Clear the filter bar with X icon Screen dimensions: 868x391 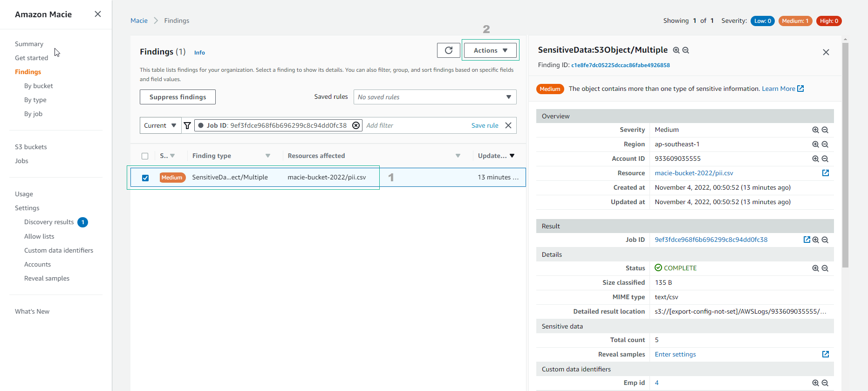click(x=508, y=125)
